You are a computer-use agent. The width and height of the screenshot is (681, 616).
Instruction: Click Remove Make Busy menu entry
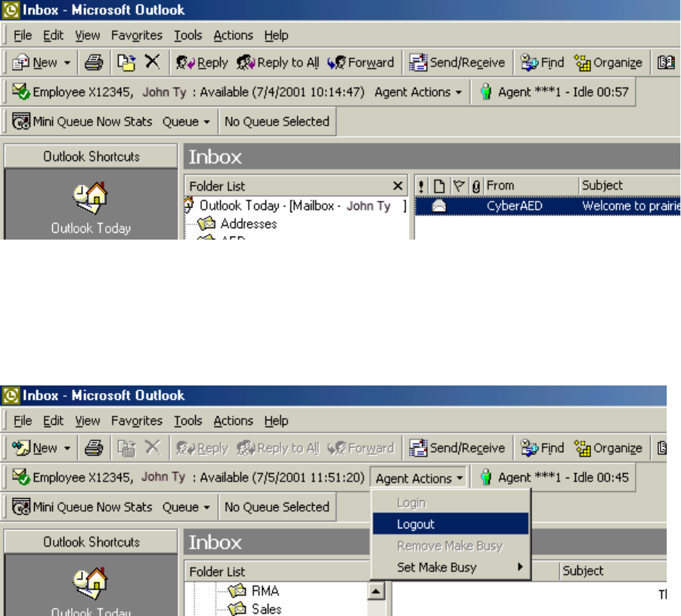[x=450, y=546]
